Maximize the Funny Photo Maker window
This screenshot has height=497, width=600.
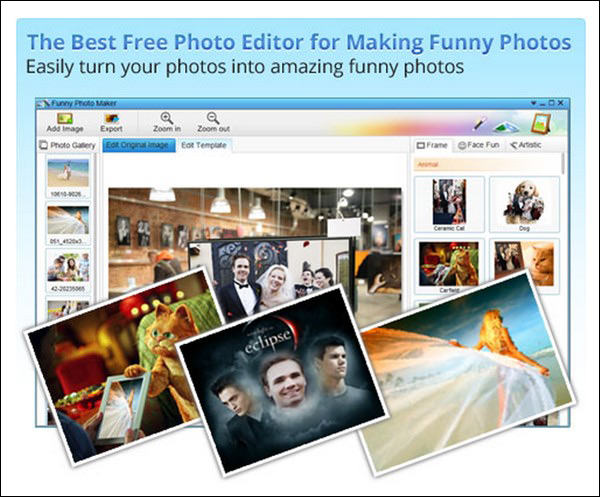[551, 103]
